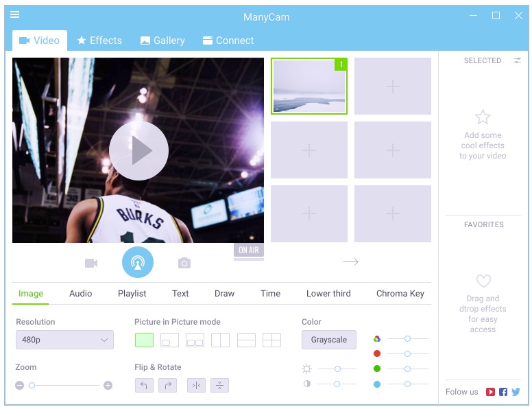532x407 pixels.
Task: Open the hamburger main menu
Action: click(14, 14)
